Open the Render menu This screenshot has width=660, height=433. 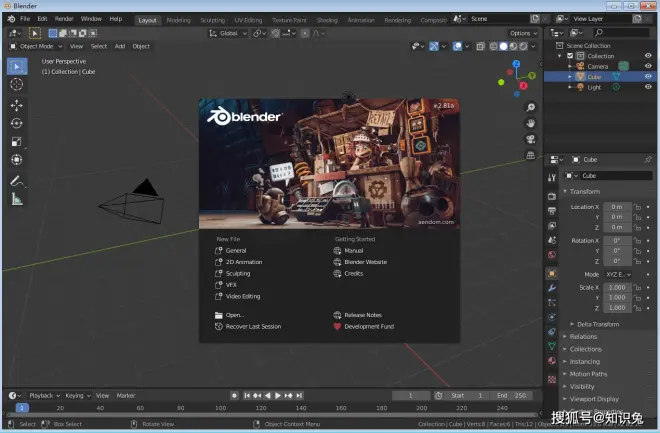(x=64, y=19)
